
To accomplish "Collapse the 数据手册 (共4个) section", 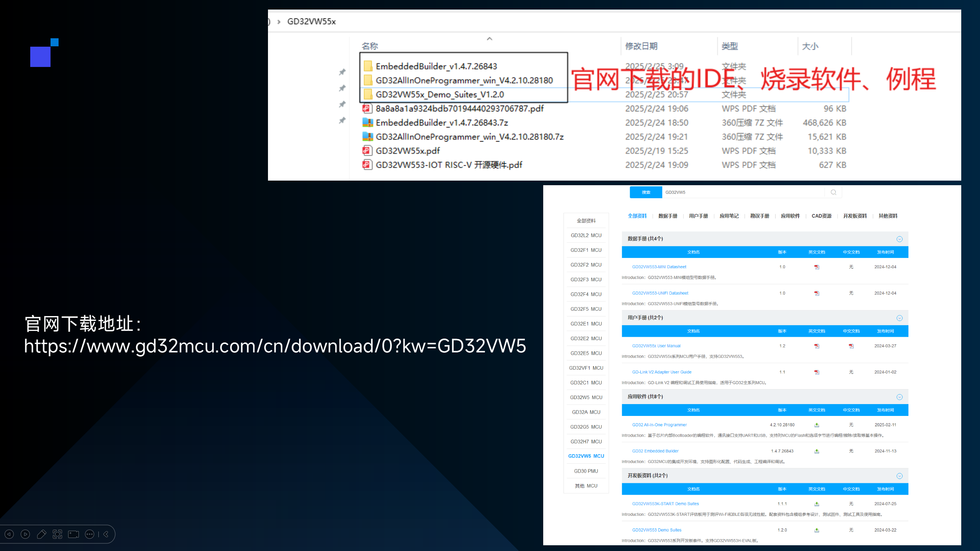I will pos(900,239).
